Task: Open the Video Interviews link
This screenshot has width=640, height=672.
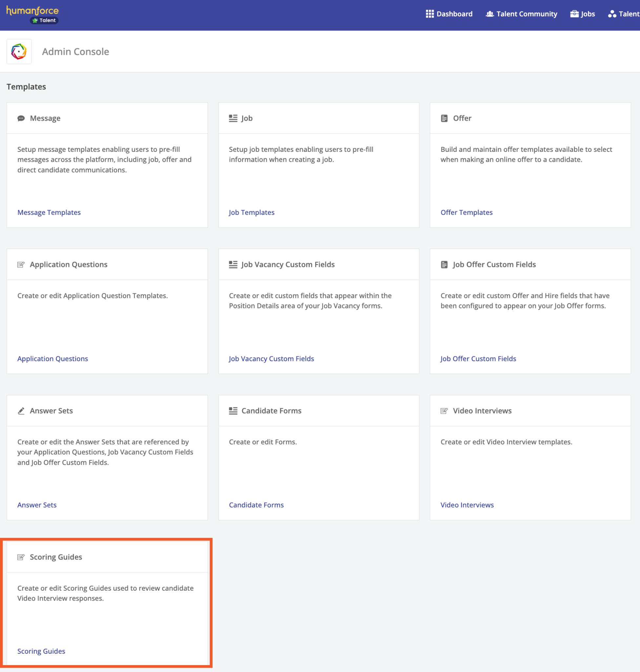Action: [467, 505]
